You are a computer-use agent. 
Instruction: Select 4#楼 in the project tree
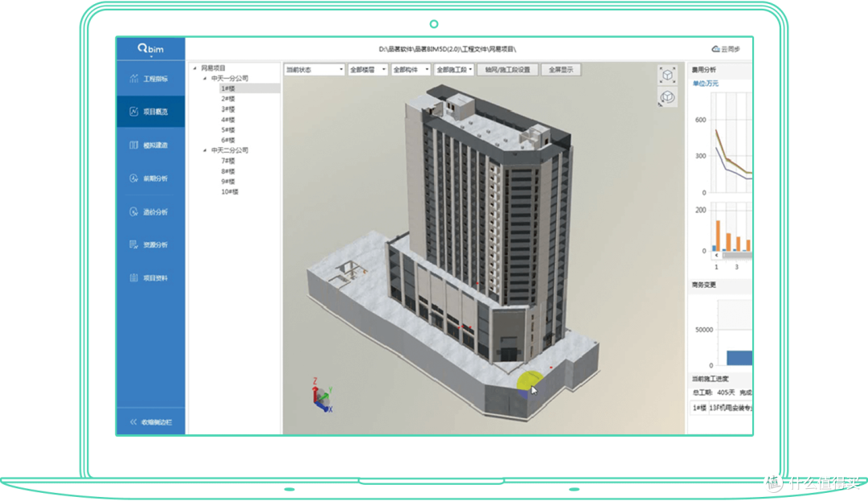pyautogui.click(x=228, y=120)
